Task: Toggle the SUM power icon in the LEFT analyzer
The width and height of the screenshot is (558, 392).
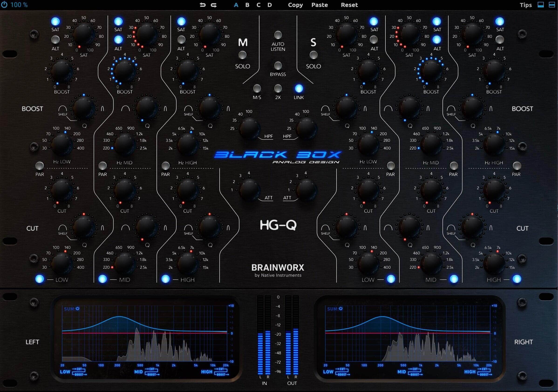Action: [x=78, y=308]
